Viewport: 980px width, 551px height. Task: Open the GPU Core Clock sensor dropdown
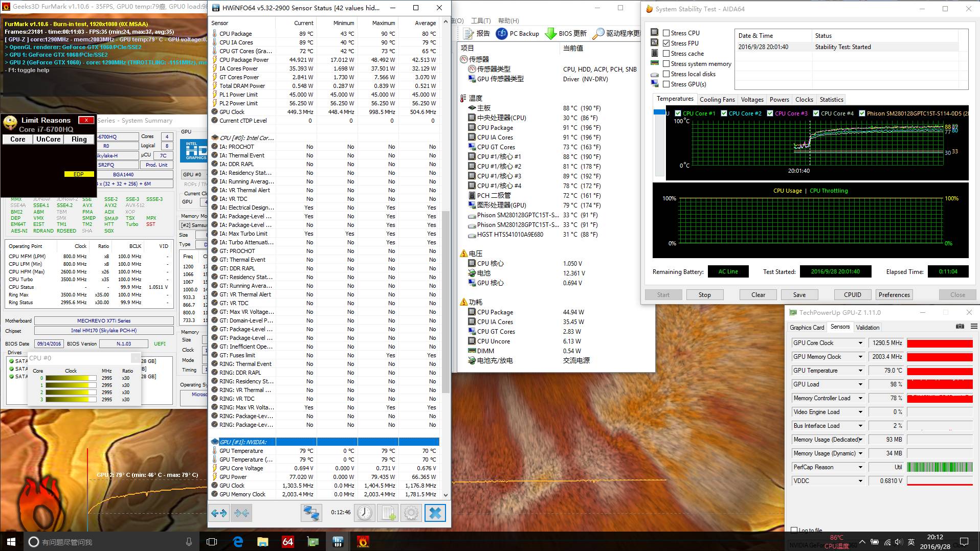[x=861, y=343]
